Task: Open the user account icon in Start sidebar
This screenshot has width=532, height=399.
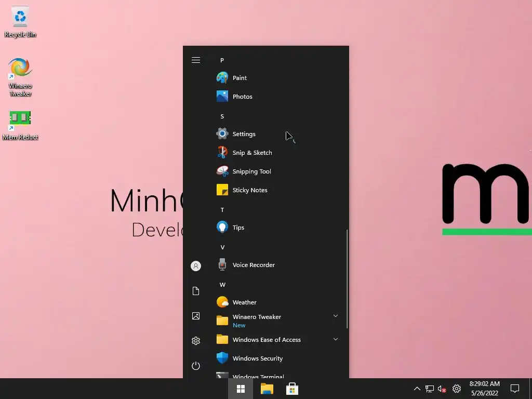Action: click(x=196, y=265)
